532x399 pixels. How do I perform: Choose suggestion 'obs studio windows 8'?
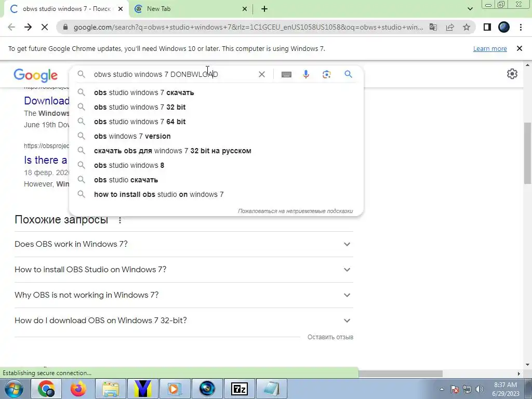click(x=216, y=166)
